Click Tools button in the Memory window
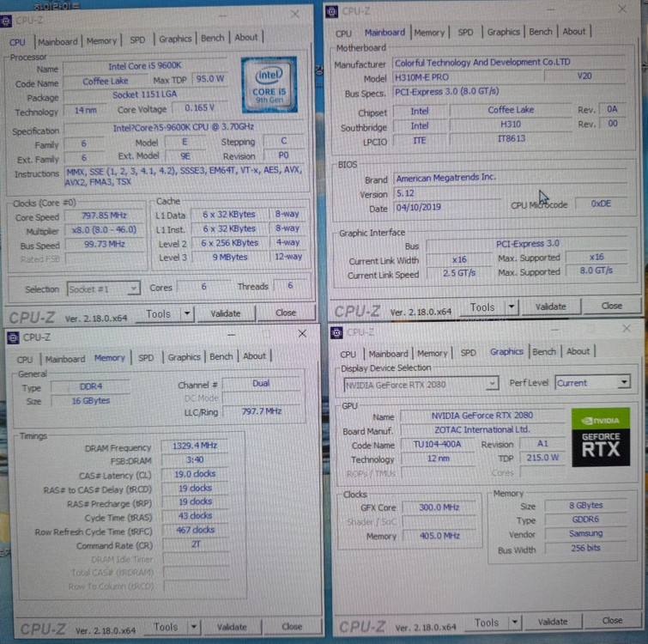This screenshot has width=648, height=644. (x=166, y=627)
